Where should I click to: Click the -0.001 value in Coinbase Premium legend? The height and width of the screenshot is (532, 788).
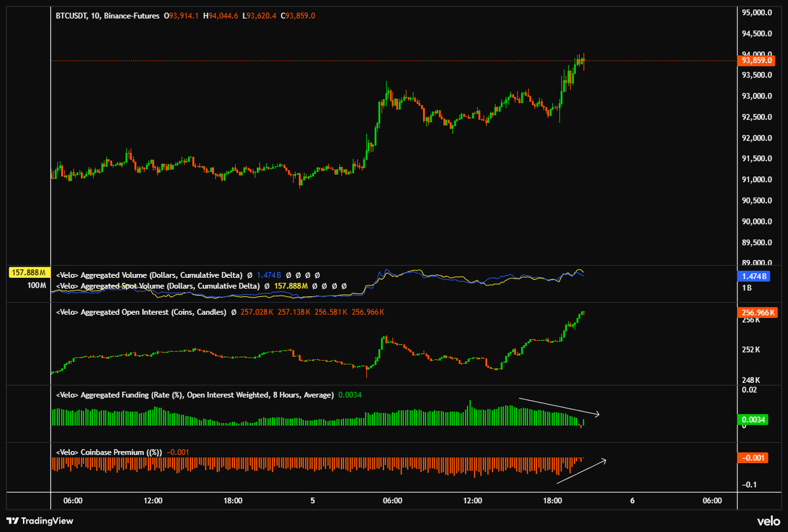tap(178, 452)
